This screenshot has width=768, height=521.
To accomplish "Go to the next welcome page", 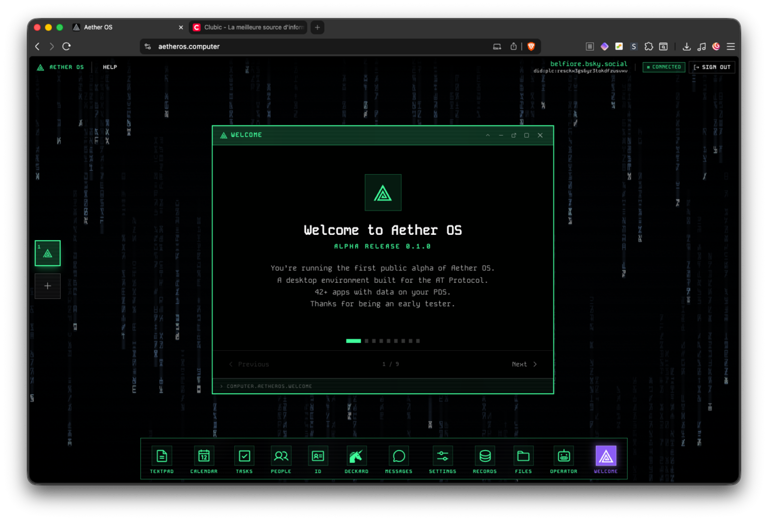I will pos(524,364).
